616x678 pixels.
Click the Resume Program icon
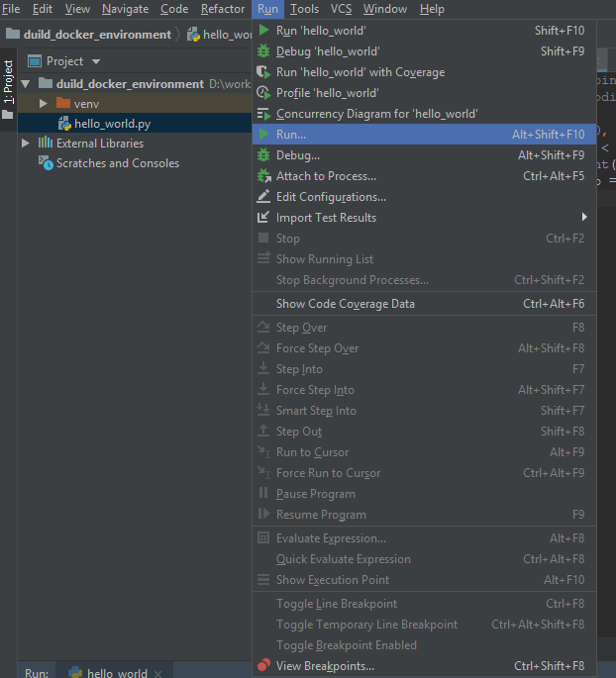point(263,514)
